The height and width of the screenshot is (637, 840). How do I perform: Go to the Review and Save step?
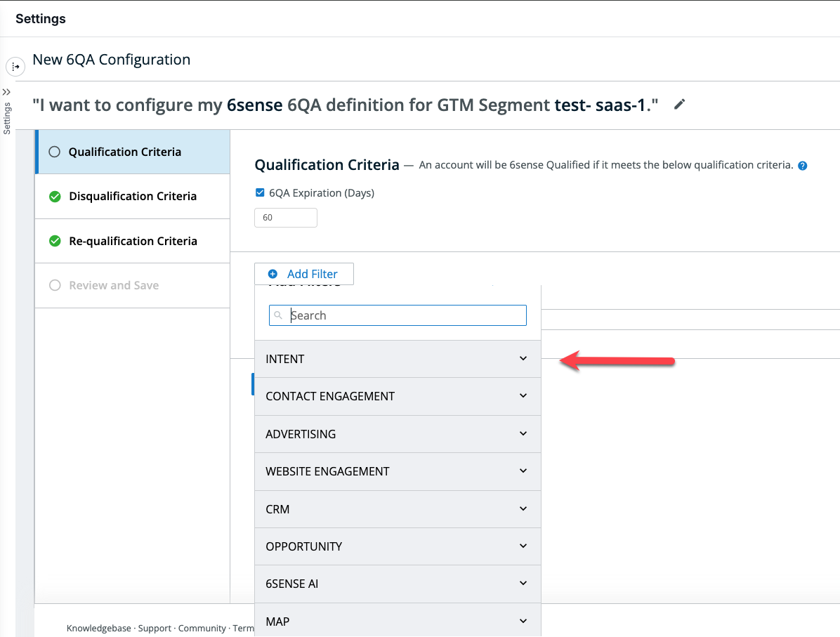(132, 286)
